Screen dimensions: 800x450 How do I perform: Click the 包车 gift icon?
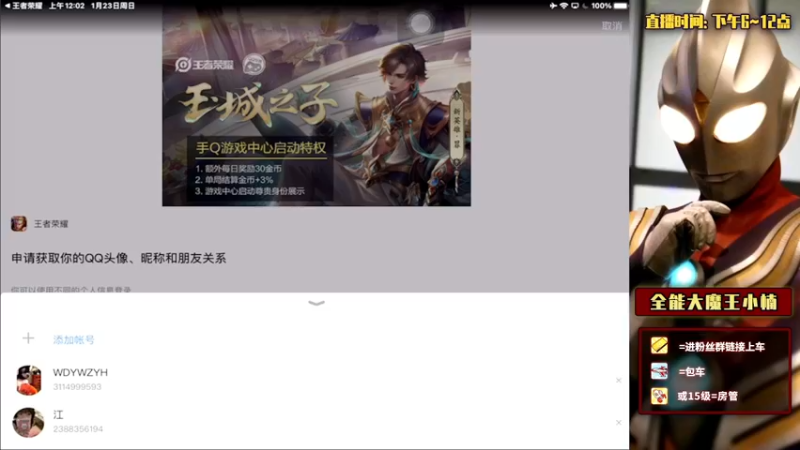tap(659, 371)
